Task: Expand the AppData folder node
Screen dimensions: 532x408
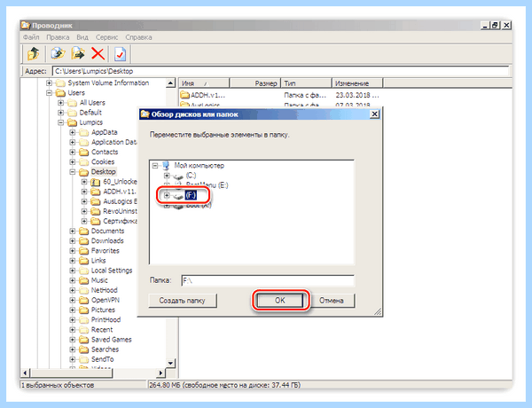Action: tap(73, 132)
